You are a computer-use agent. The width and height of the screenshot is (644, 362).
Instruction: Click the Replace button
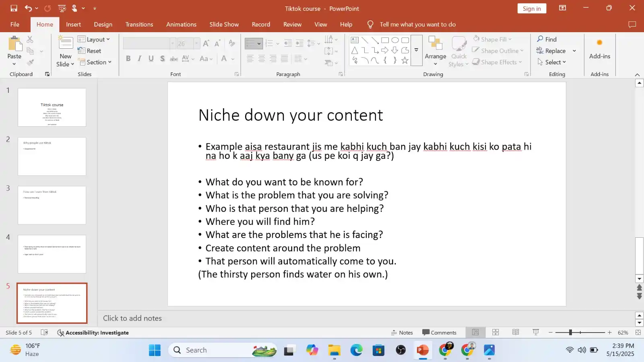coord(551,51)
